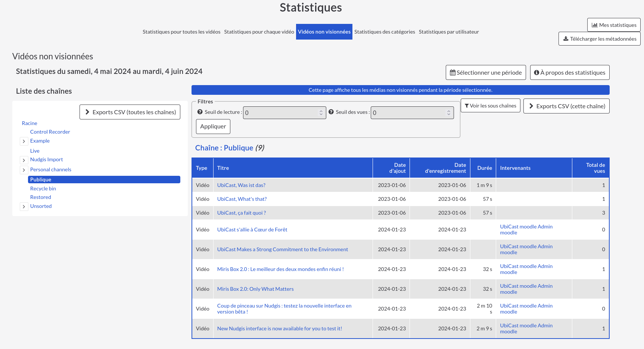Click the blue info banner about non visionnés
Image resolution: width=644 pixels, height=349 pixels.
[x=401, y=90]
